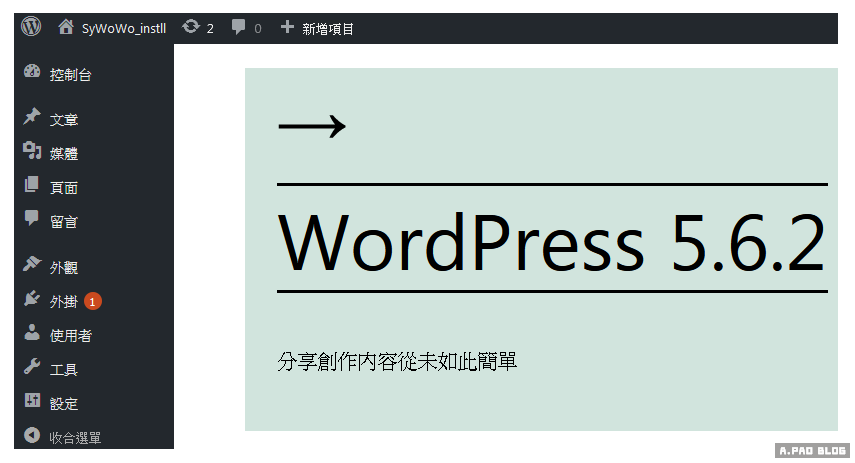Image resolution: width=855 pixels, height=463 pixels.
Task: Click the 控制台 dashboard gauge icon
Action: [x=32, y=73]
